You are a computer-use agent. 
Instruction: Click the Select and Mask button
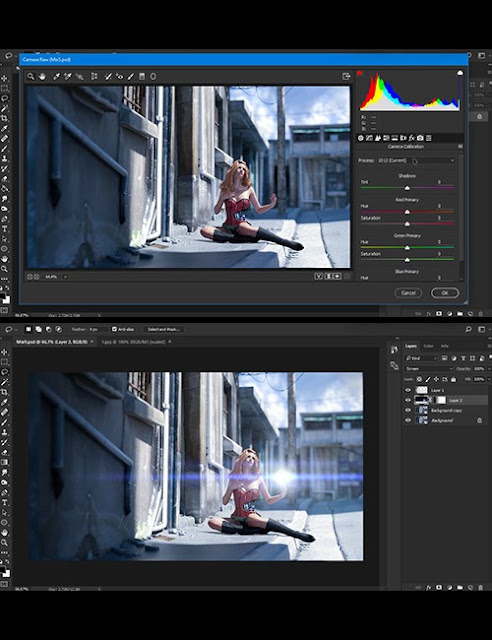[163, 329]
